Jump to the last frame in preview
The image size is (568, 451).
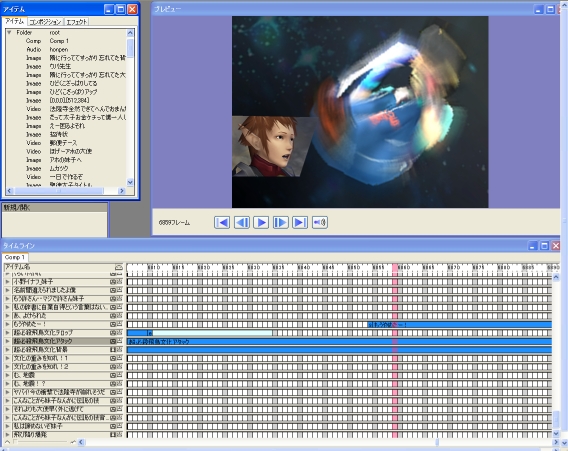coord(300,222)
